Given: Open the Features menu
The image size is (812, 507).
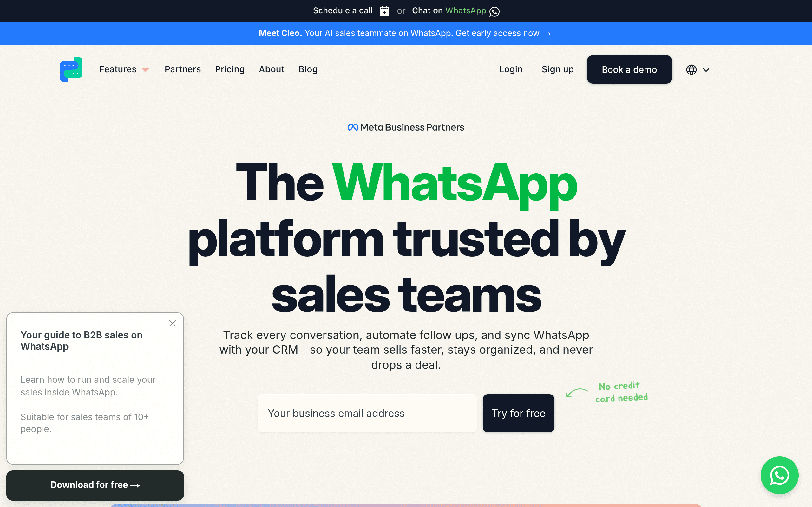Looking at the screenshot, I should coord(118,69).
